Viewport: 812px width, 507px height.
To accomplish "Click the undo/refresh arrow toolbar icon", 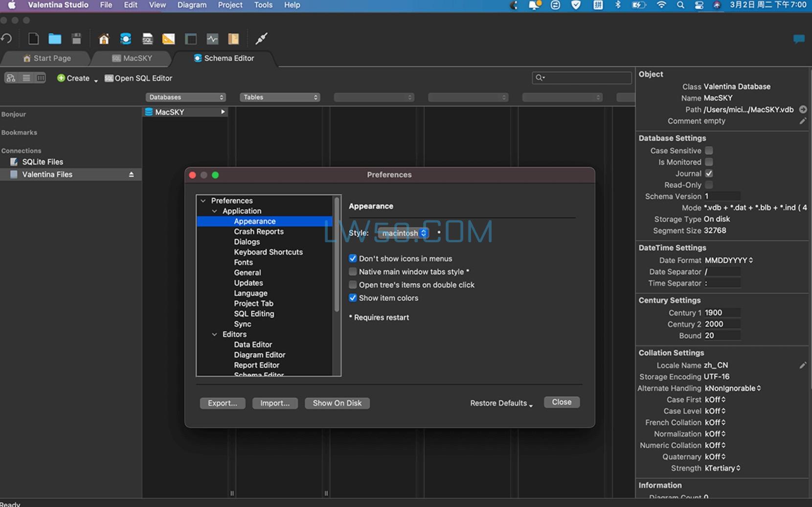I will coord(7,39).
